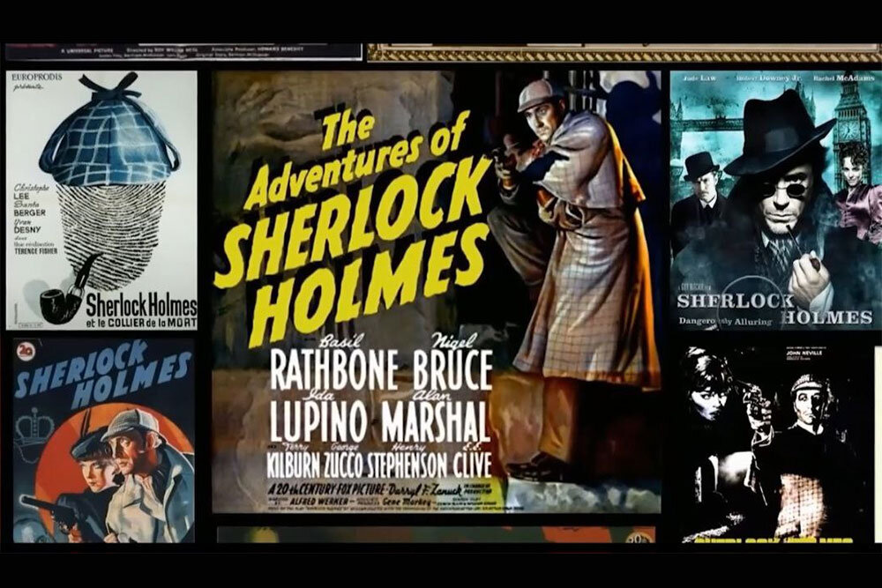Click the EUROPRODIS présente text

pyautogui.click(x=37, y=80)
